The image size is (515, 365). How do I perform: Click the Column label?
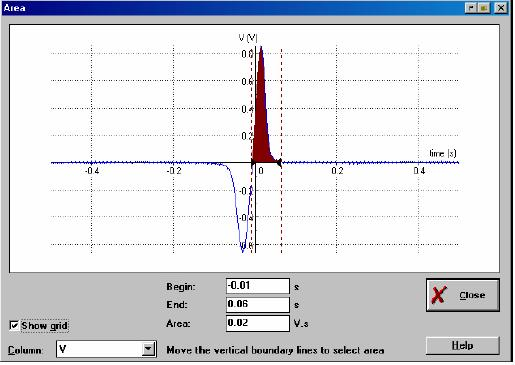[25, 350]
